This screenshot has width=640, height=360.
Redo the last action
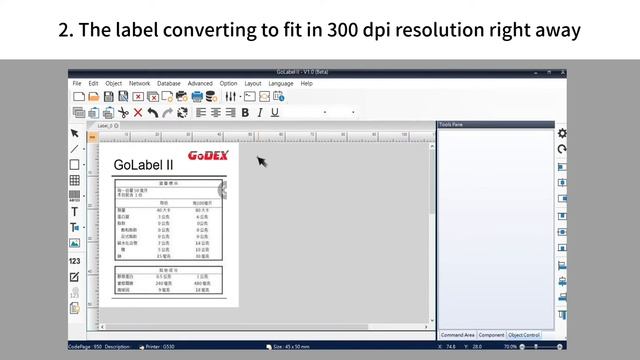click(167, 112)
